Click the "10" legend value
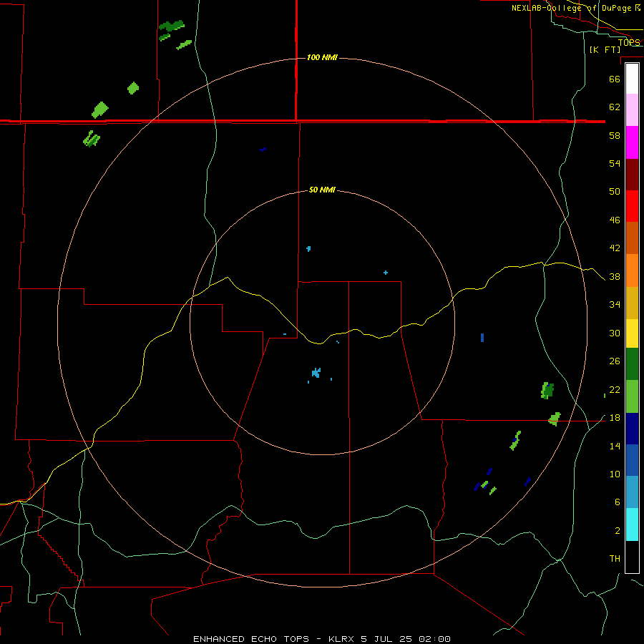The image size is (644, 644). [x=615, y=474]
